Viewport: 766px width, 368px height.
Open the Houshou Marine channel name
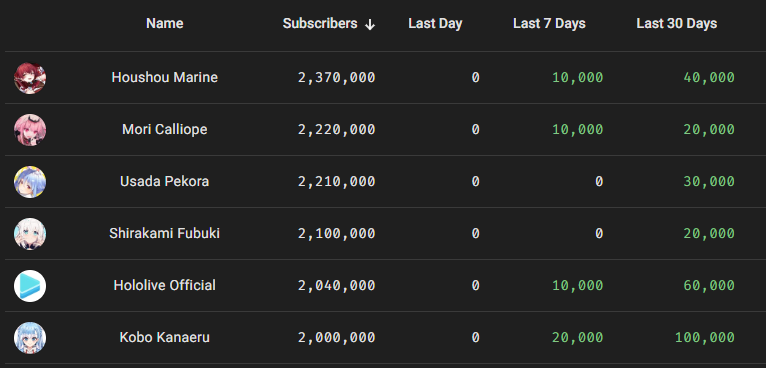(165, 77)
